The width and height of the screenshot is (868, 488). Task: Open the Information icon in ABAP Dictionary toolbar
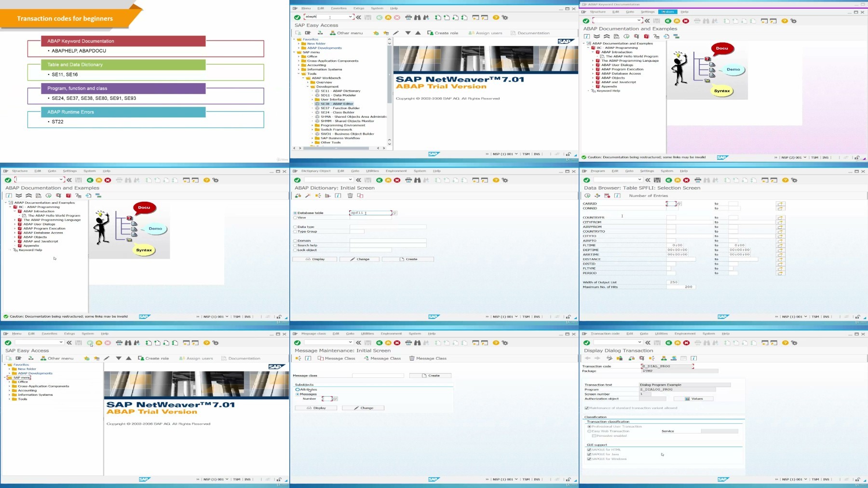point(338,195)
